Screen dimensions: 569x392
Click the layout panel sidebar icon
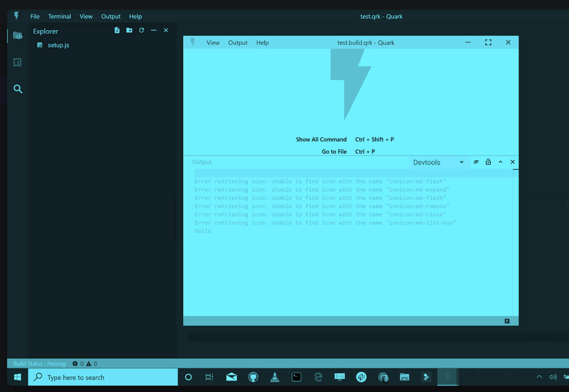(x=17, y=62)
